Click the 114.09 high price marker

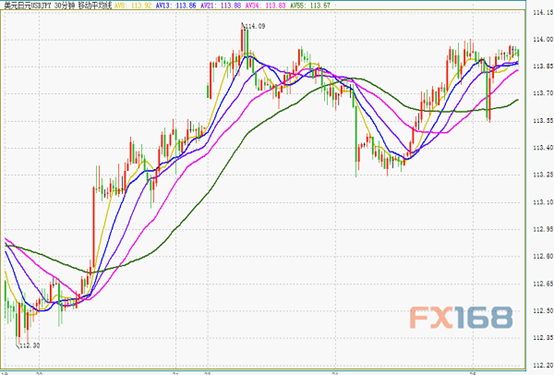click(x=254, y=26)
